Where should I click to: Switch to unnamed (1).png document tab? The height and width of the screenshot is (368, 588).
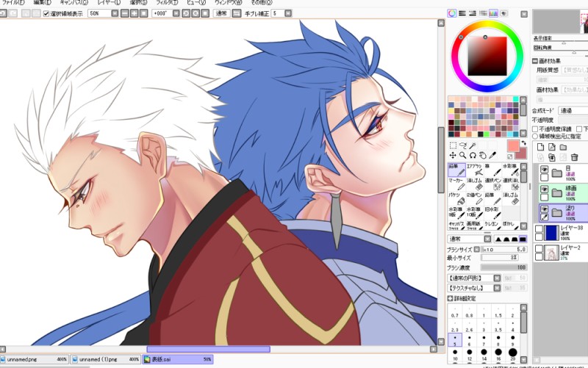click(x=106, y=359)
